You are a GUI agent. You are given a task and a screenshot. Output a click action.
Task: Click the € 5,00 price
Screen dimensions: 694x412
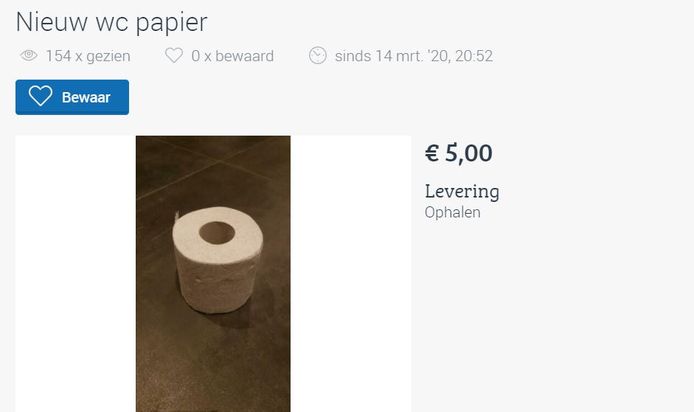pos(459,153)
